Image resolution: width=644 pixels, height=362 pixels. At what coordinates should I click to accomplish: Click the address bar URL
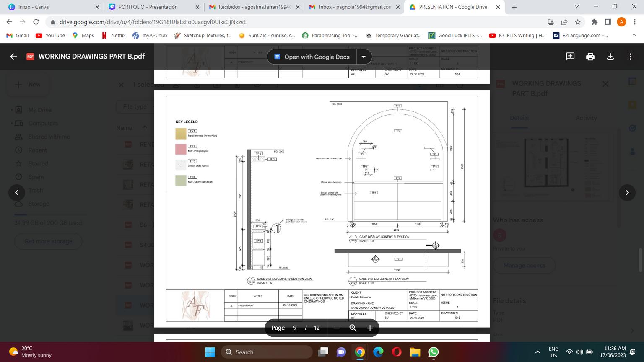click(x=153, y=22)
